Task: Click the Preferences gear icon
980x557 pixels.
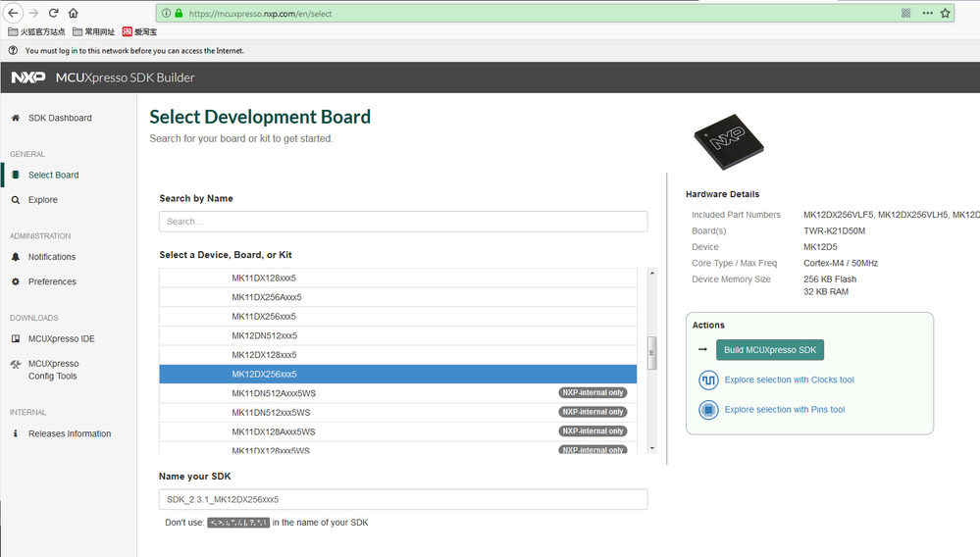Action: pyautogui.click(x=16, y=281)
